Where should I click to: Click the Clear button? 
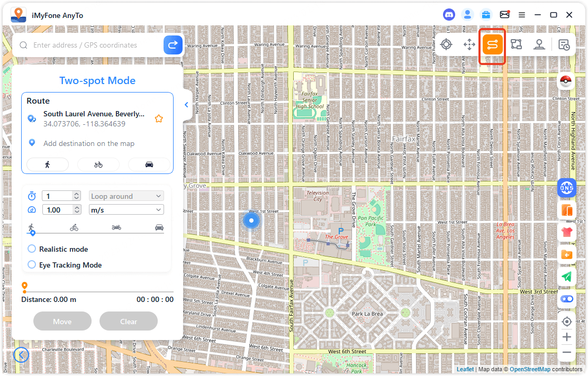[129, 322]
